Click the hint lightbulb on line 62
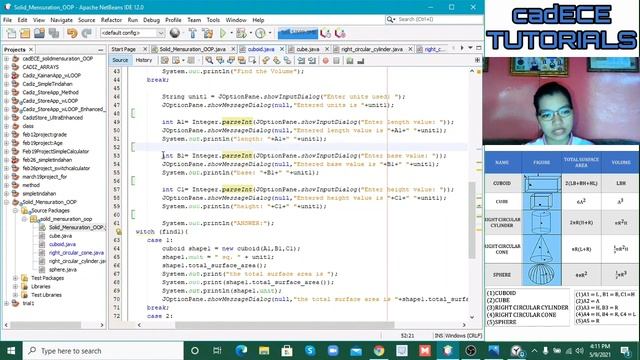 tap(118, 231)
